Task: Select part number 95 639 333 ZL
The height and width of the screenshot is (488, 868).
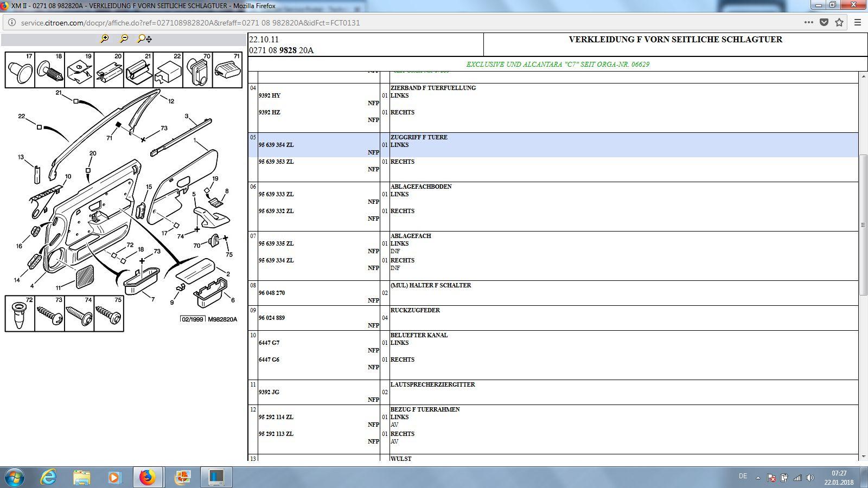Action: 276,194
